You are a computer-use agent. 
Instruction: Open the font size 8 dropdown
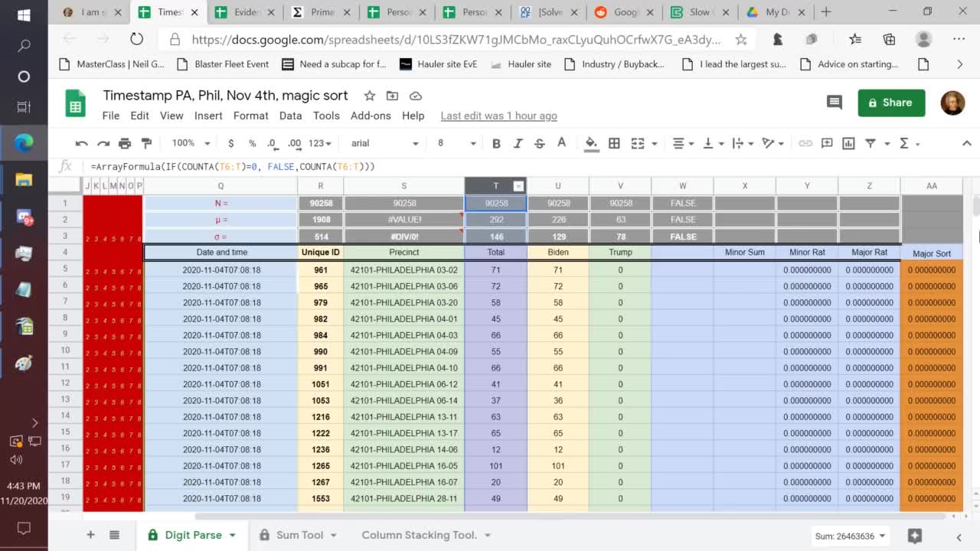(x=456, y=143)
